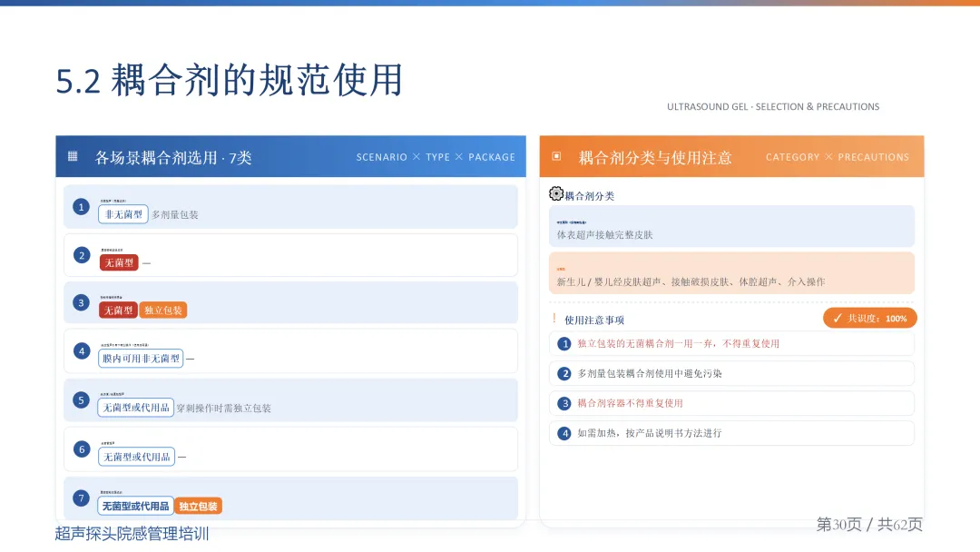This screenshot has height=552, width=980.
Task: Click the orange 独立包装 tag in row 7
Action: point(198,507)
